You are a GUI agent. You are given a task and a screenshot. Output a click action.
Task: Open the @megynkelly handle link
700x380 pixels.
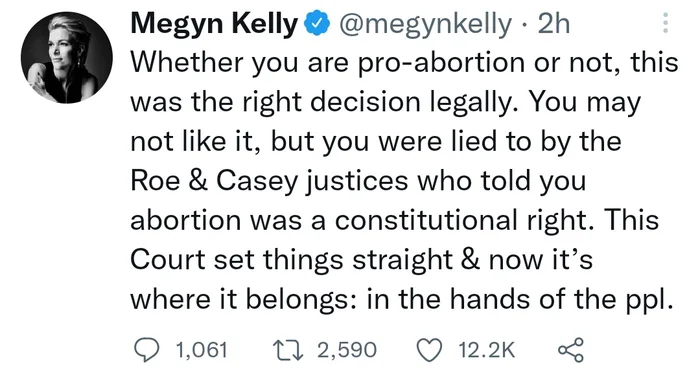[x=425, y=24]
